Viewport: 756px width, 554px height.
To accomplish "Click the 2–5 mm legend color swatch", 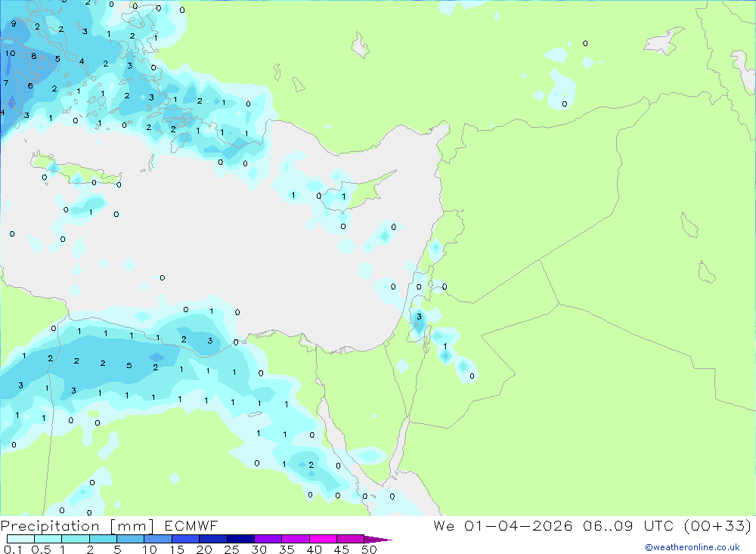I will point(103,539).
